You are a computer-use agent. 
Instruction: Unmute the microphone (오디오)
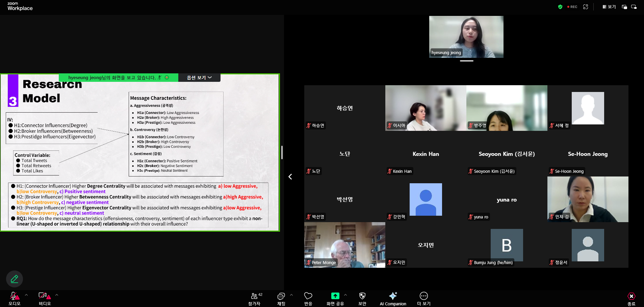point(14,299)
